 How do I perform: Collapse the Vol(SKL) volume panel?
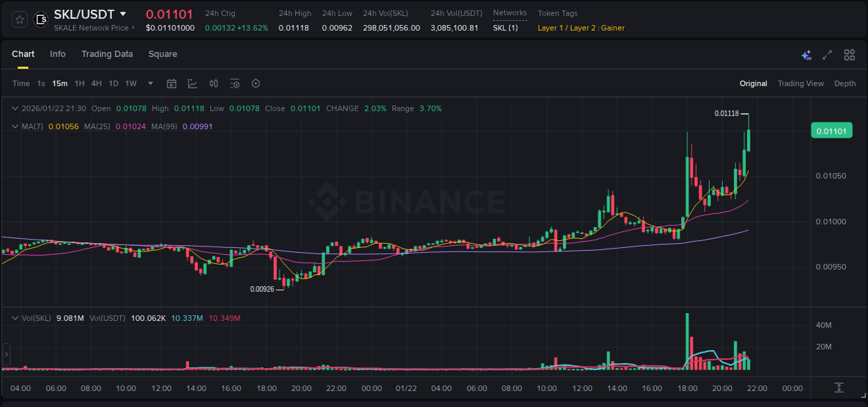pyautogui.click(x=15, y=317)
